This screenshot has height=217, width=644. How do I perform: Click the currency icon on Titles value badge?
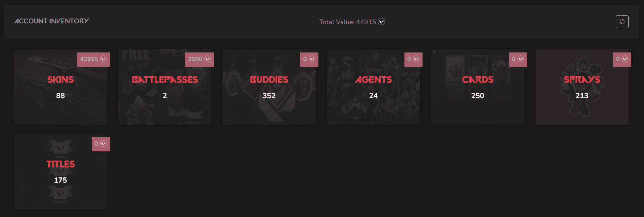click(x=103, y=144)
